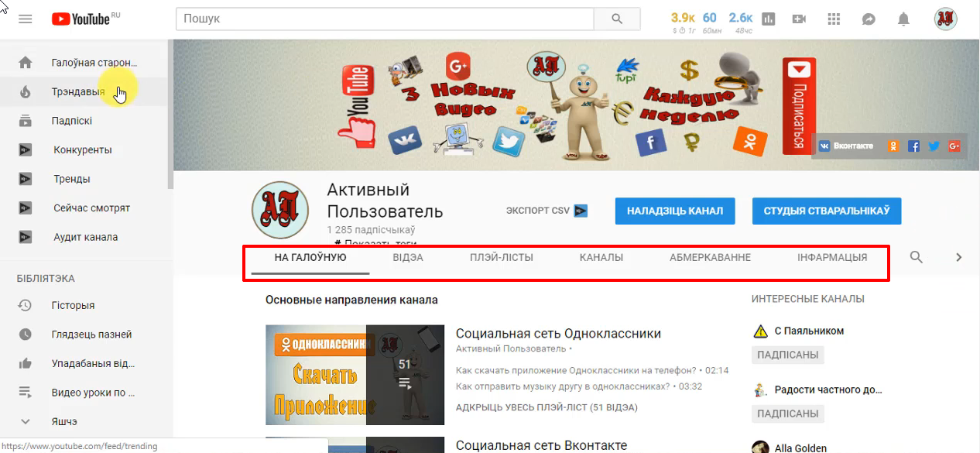Switch to the ПЛЭЙ-ЛІСТЫ tab
This screenshot has height=453, width=980.
[502, 258]
